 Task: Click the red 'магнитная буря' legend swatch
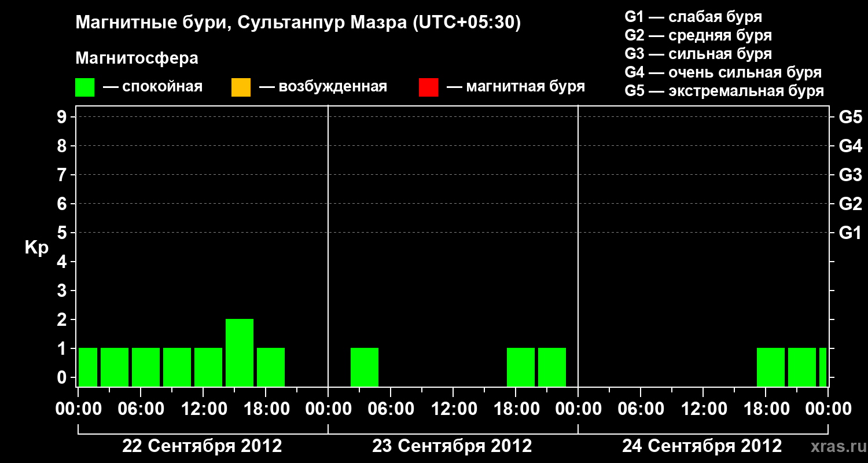(428, 87)
